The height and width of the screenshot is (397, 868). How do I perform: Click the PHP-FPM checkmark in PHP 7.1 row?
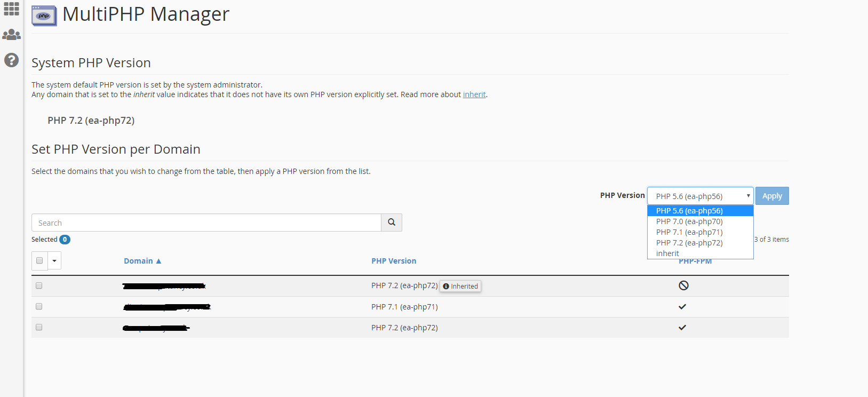(682, 306)
